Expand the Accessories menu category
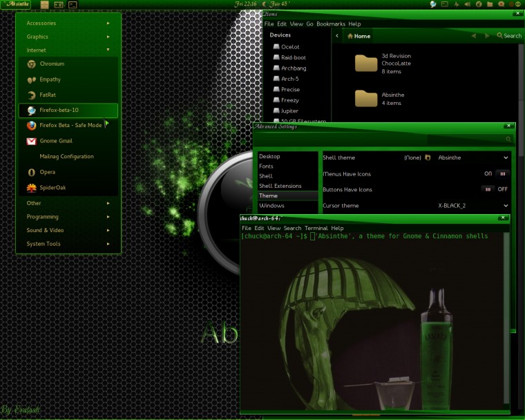Screen dimensions: 525x420 point(68,23)
